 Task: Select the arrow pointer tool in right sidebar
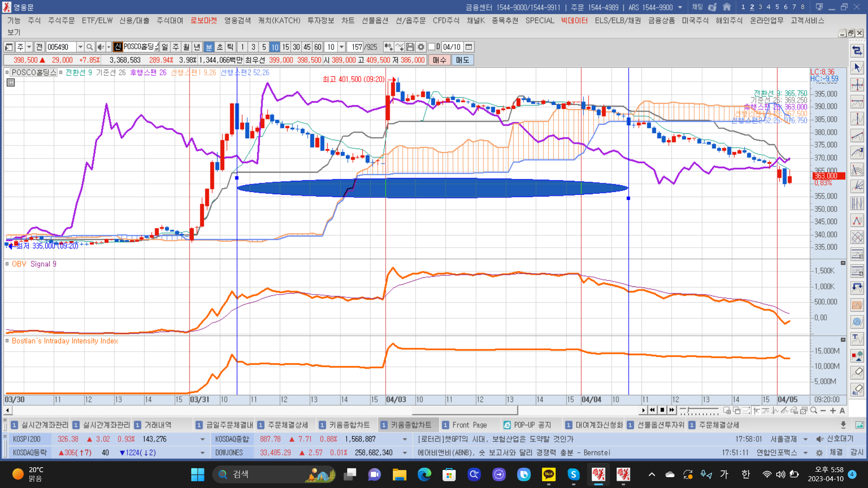tap(857, 68)
